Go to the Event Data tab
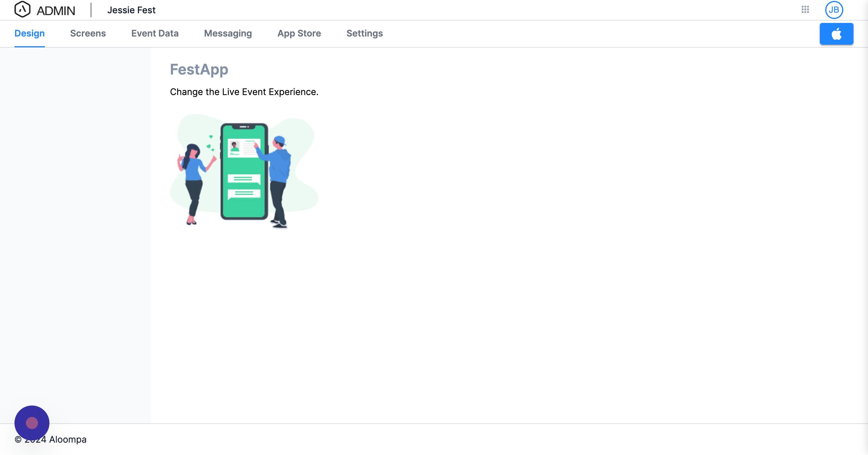This screenshot has height=455, width=868. pyautogui.click(x=155, y=33)
